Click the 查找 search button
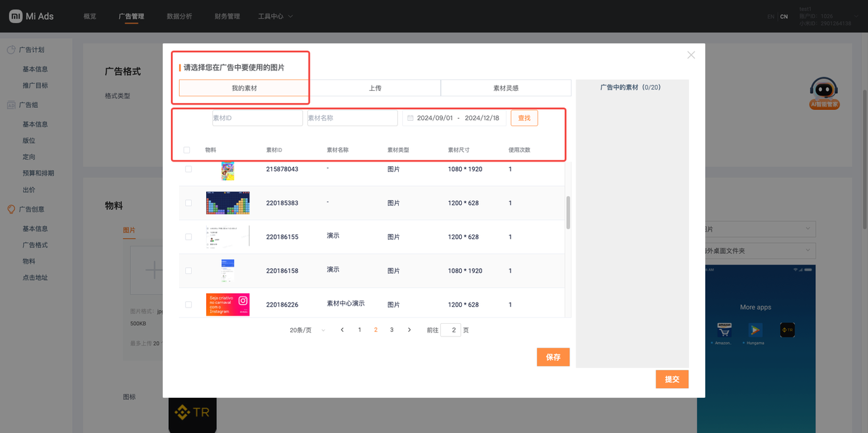 click(x=524, y=118)
